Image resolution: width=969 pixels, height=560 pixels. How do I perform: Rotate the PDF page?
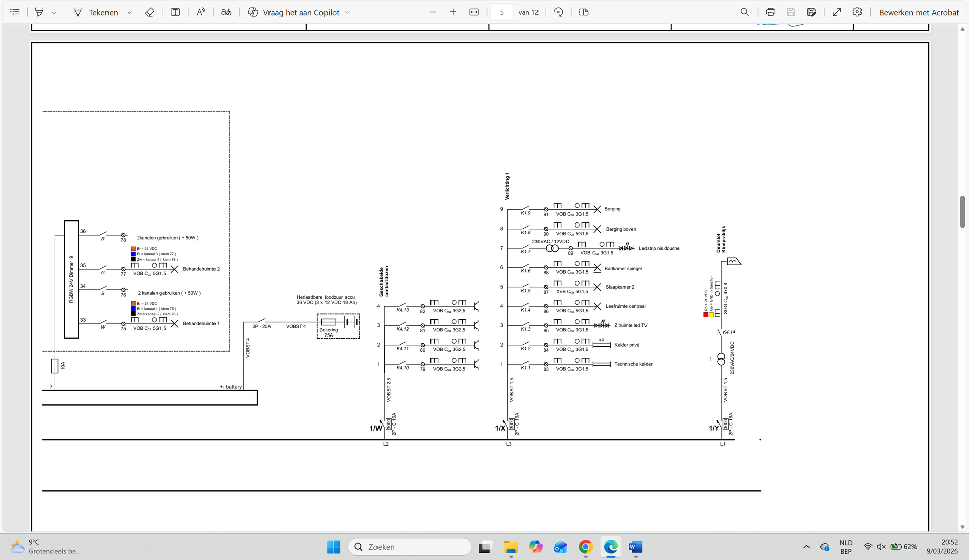[x=558, y=12]
